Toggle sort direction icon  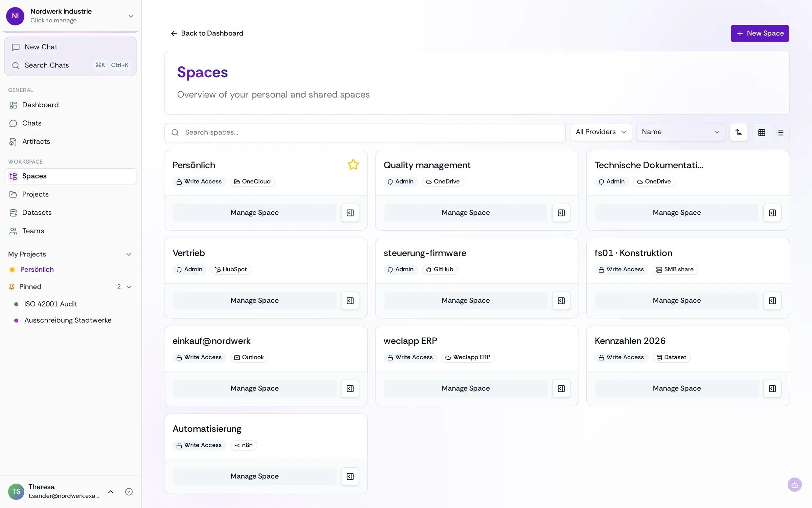[x=739, y=132]
